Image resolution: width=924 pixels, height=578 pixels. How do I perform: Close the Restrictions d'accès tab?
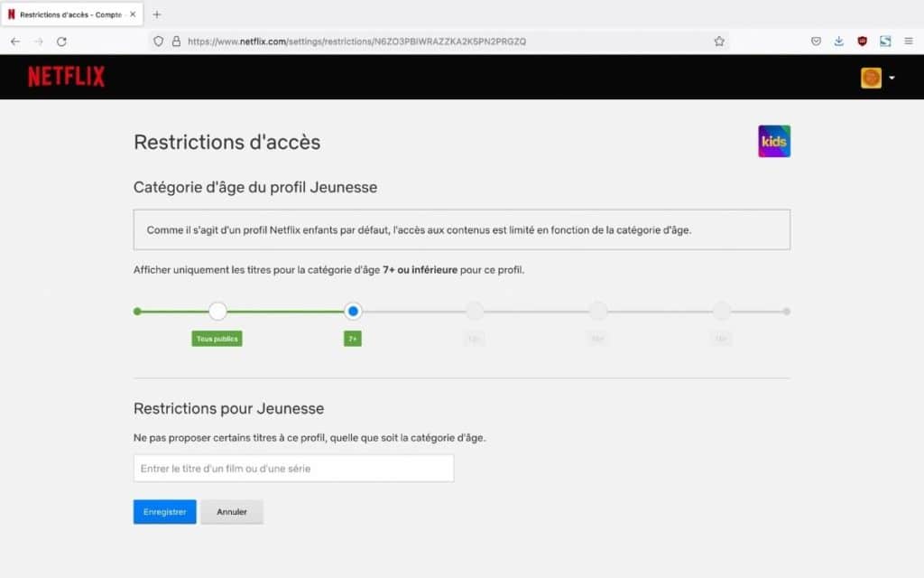point(133,14)
